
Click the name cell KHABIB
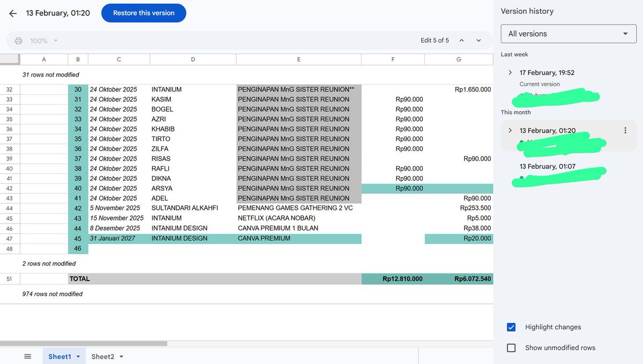(x=193, y=129)
